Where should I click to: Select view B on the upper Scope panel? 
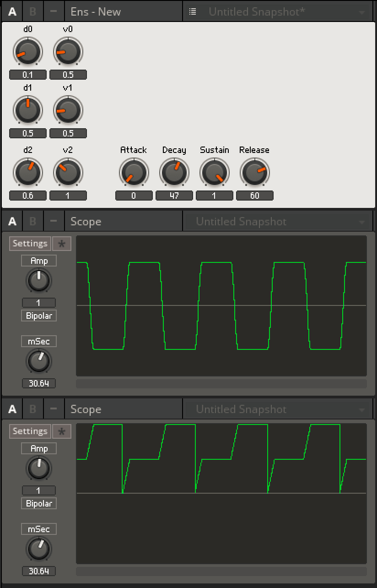(32, 221)
